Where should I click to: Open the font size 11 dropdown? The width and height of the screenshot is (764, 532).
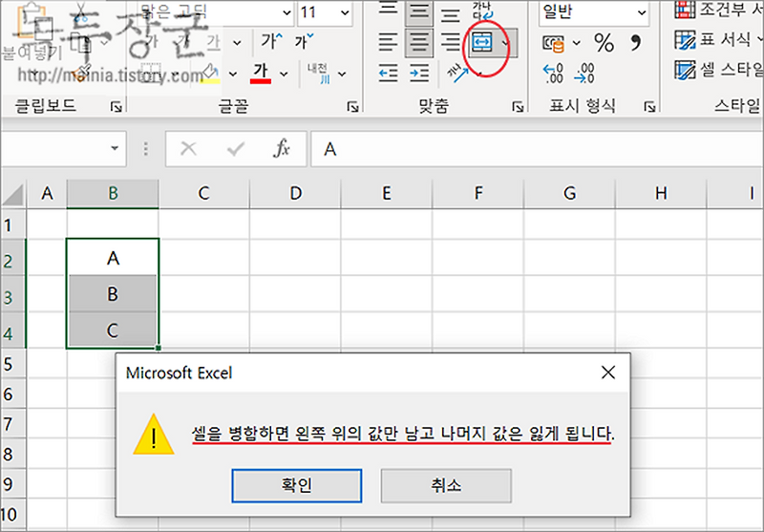point(345,12)
